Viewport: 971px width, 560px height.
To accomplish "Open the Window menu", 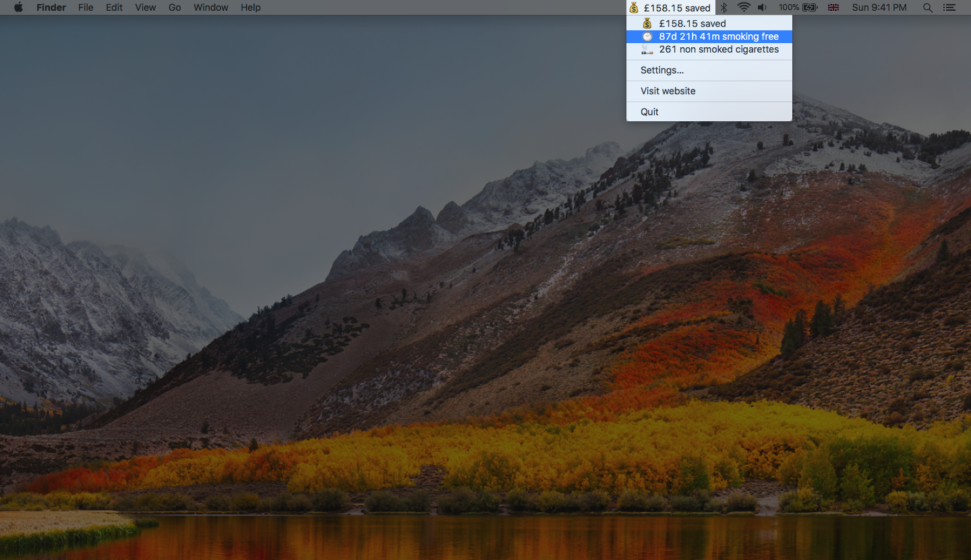I will click(211, 7).
